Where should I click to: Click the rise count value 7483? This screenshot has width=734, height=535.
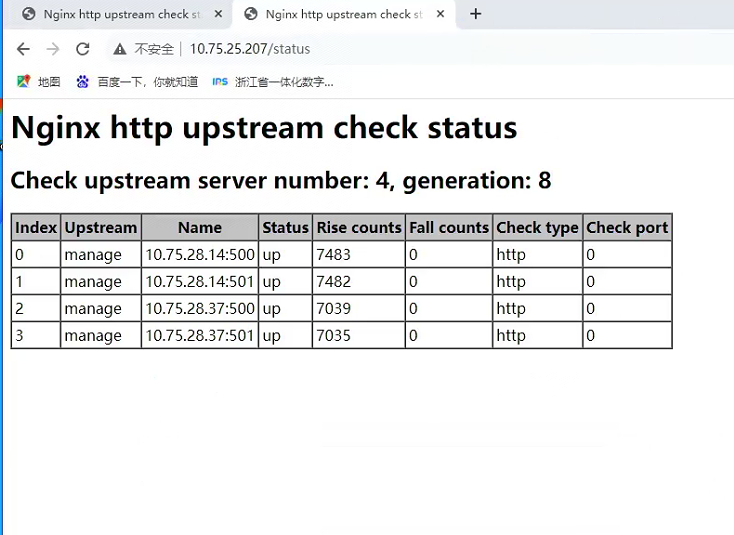[x=334, y=255]
